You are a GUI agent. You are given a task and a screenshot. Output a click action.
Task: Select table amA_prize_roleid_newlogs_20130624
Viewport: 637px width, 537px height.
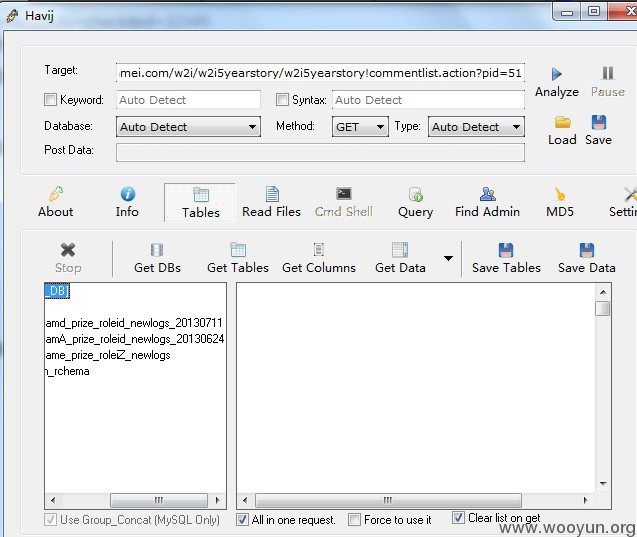(135, 339)
